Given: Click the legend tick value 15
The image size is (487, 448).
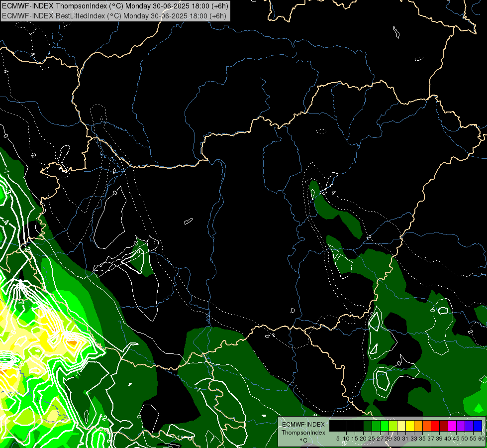Looking at the screenshot, I should tap(355, 439).
